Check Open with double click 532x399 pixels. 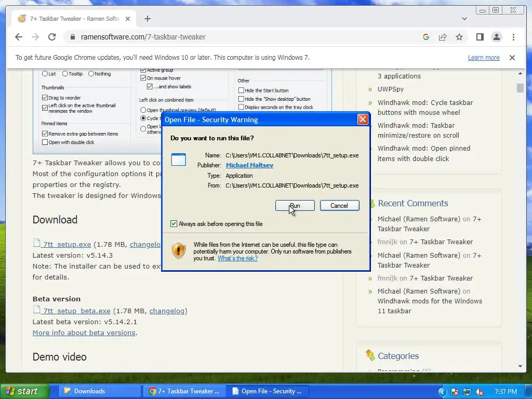(x=45, y=142)
